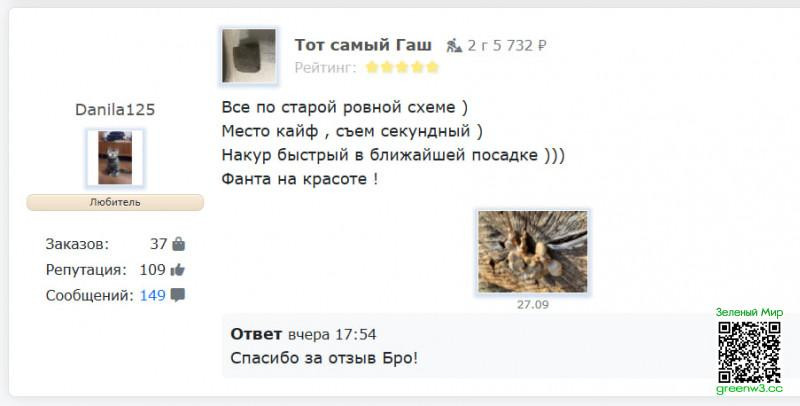This screenshot has width=800, height=406.
Task: Click the Любитель rank badge
Action: [x=115, y=202]
